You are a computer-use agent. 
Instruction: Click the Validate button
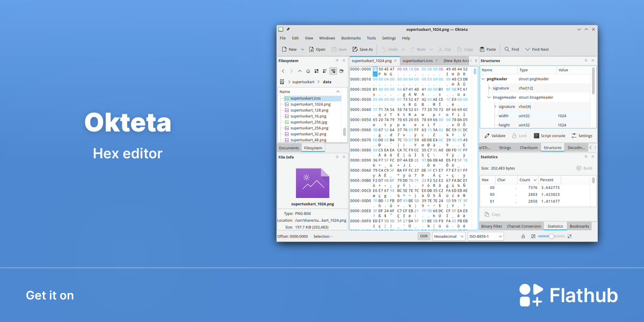click(x=495, y=136)
